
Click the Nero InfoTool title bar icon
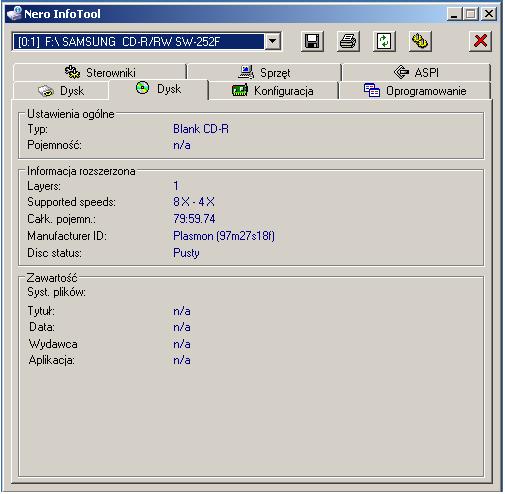tap(15, 14)
